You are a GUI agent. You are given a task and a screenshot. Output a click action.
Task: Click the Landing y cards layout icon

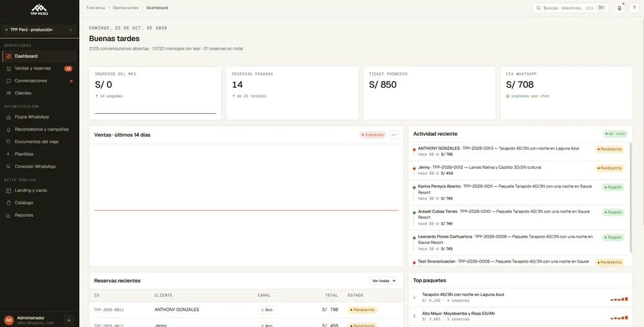[8, 191]
